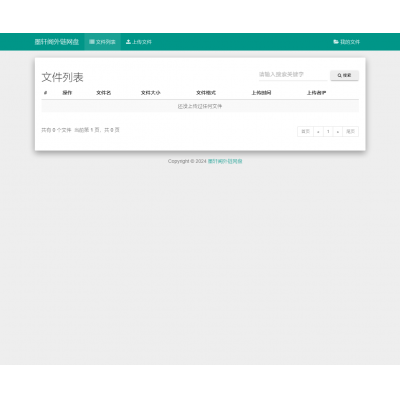Go to previous page using « arrow
This screenshot has height=400, width=400.
pyautogui.click(x=318, y=132)
